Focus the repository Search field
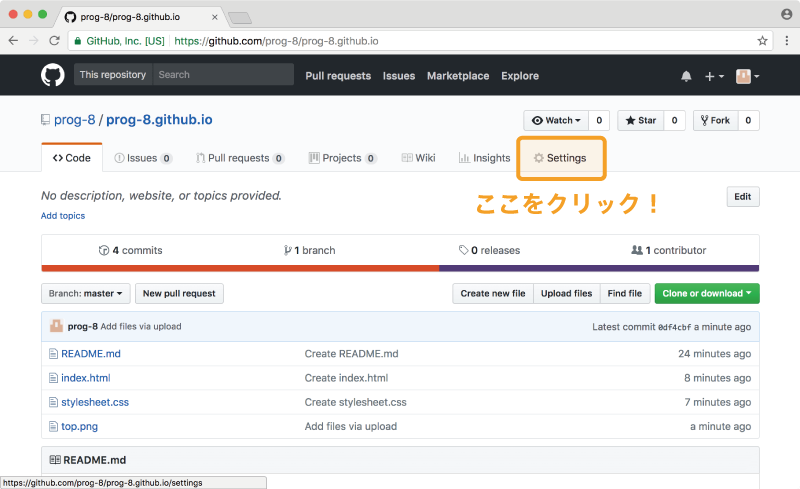Screen dimensions: 800x489 [223, 75]
